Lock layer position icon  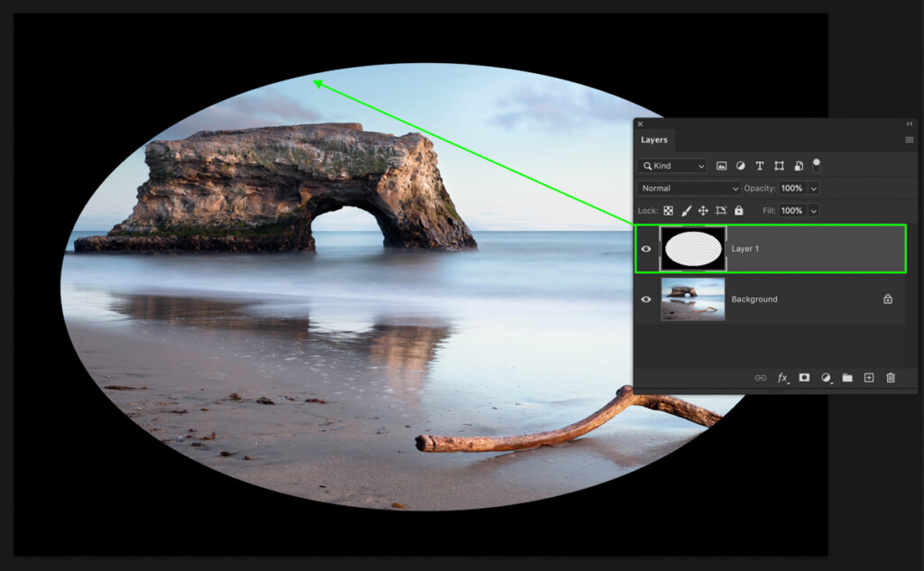click(703, 210)
